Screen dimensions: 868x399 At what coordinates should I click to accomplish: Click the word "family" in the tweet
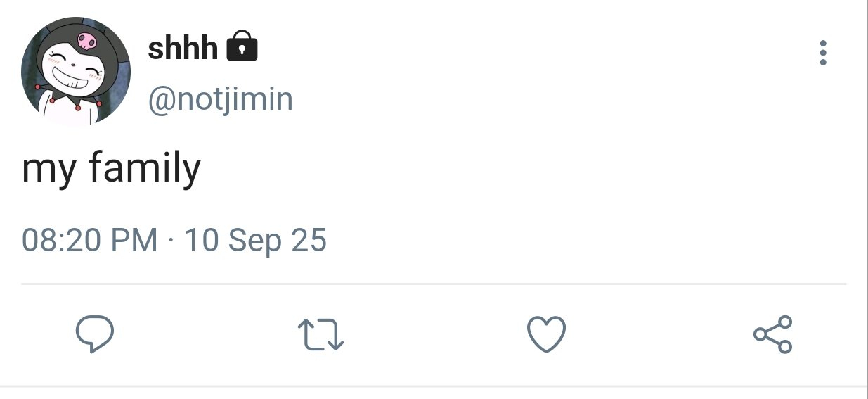(x=145, y=169)
